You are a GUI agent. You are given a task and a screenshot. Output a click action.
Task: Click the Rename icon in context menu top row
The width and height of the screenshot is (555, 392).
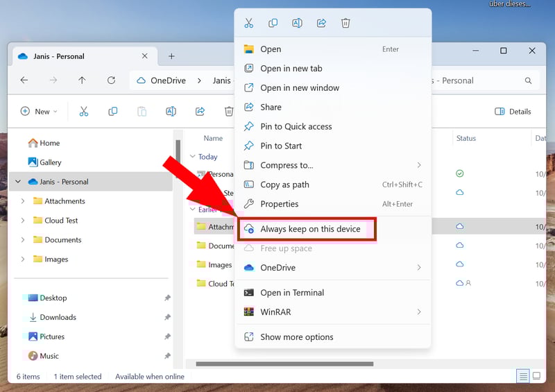pyautogui.click(x=297, y=24)
